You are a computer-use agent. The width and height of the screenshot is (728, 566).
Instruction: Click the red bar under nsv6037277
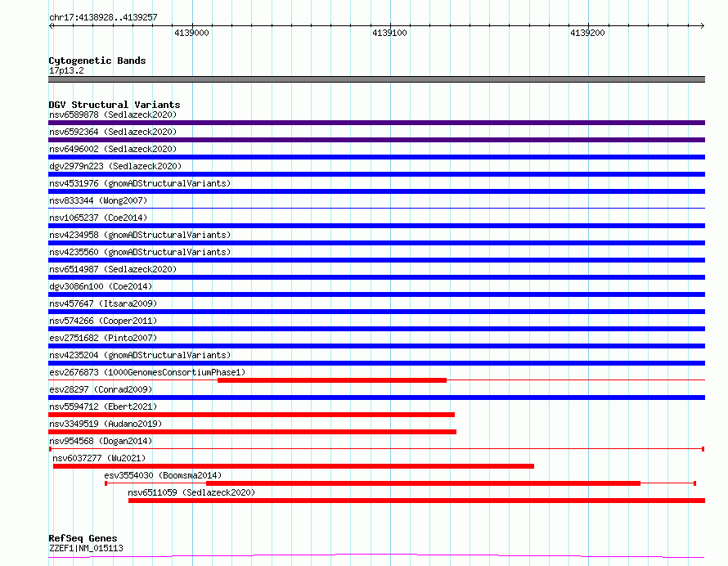pyautogui.click(x=294, y=466)
